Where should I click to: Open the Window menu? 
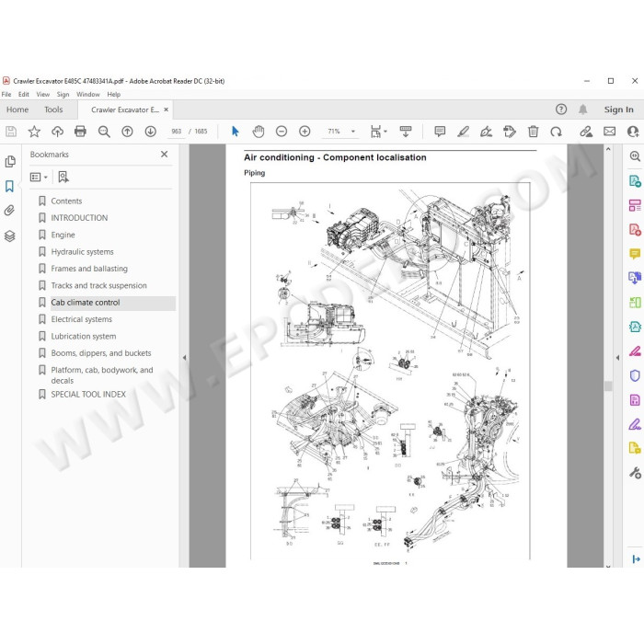(x=88, y=95)
